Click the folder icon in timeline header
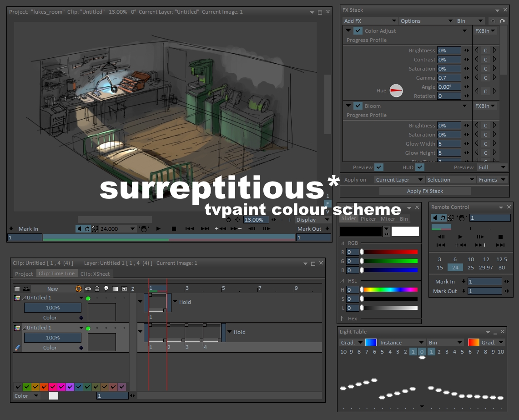This screenshot has height=420, width=519. 17,289
